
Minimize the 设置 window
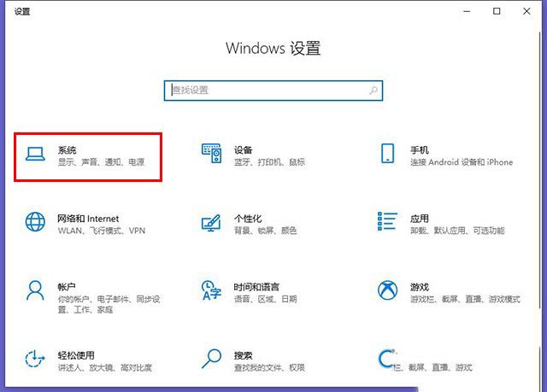467,11
